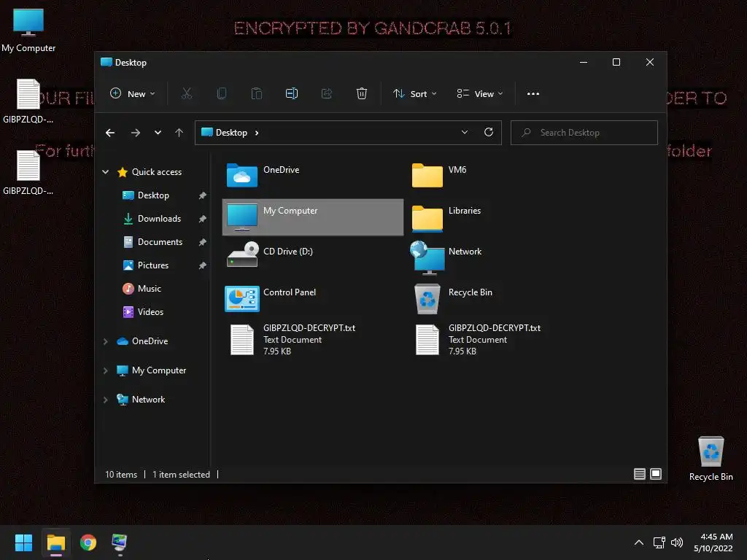747x560 pixels.
Task: Launch Google Chrome from the taskbar
Action: pos(88,542)
